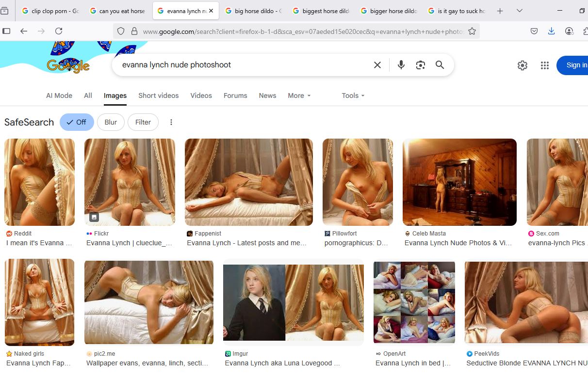Click the Sign in button
Image resolution: width=588 pixels, height=378 pixels.
(573, 65)
